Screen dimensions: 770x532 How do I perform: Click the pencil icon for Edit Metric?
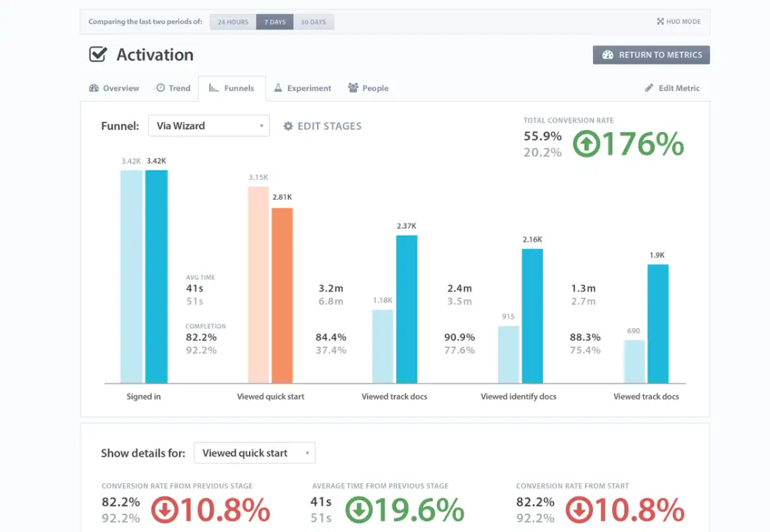[649, 89]
